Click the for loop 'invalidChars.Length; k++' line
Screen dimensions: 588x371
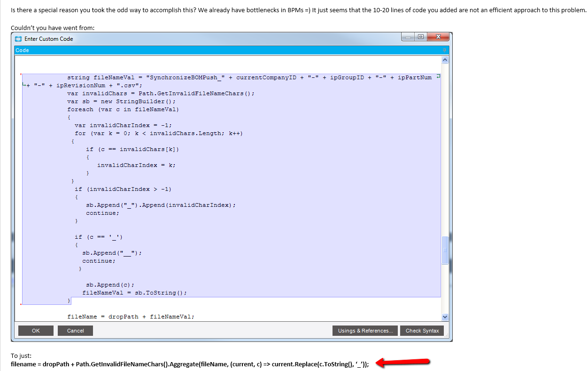(x=159, y=133)
